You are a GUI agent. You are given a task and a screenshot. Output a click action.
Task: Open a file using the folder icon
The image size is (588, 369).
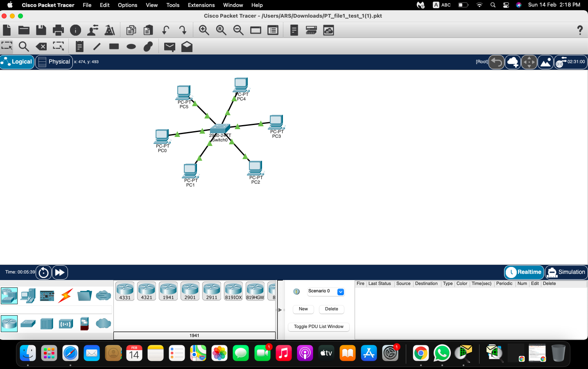(x=24, y=30)
